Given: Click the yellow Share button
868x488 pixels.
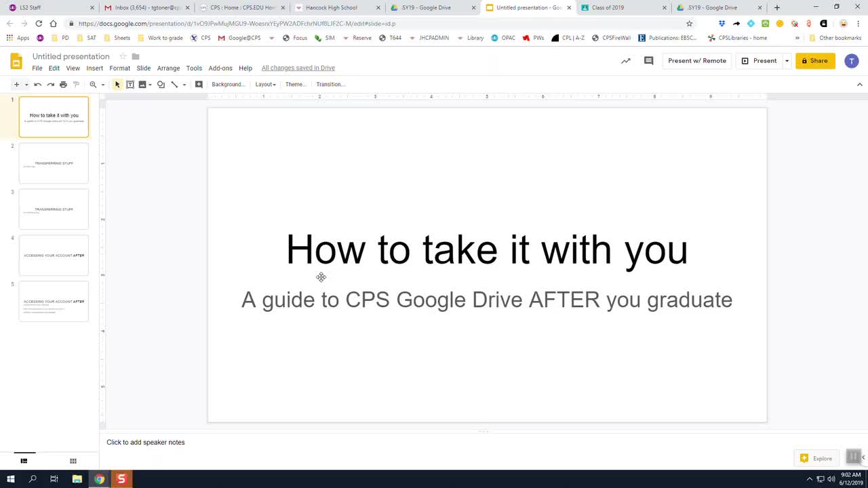Looking at the screenshot, I should (814, 61).
